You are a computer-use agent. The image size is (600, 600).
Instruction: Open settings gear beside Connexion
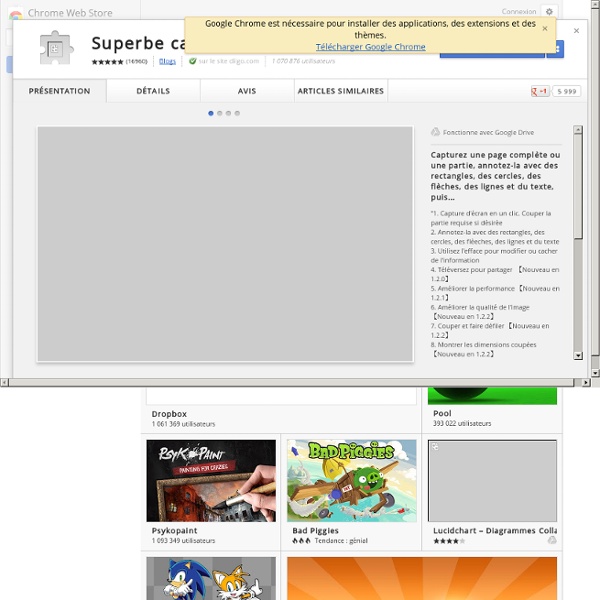549,11
